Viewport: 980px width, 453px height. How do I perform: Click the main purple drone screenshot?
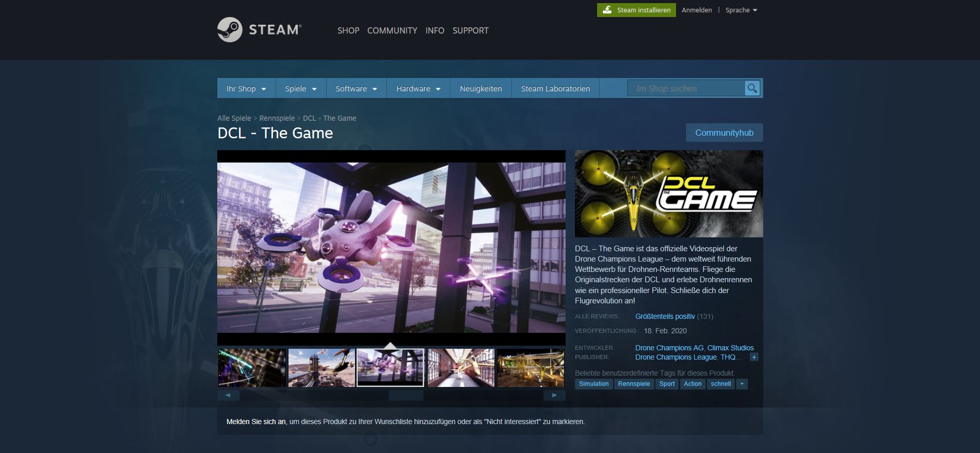click(x=391, y=248)
